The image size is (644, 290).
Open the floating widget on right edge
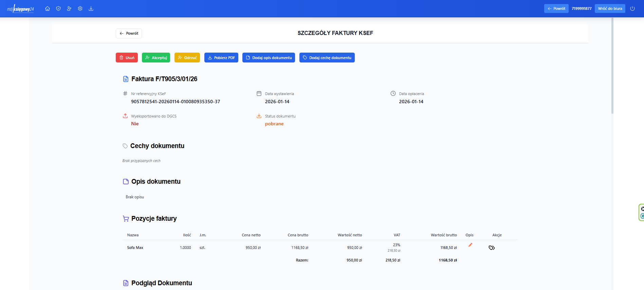[641, 213]
